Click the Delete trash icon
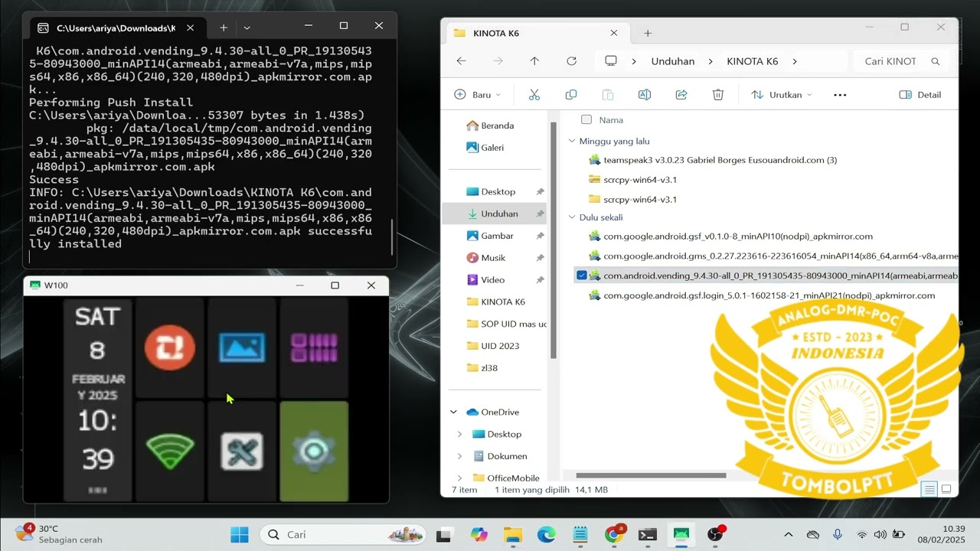 [x=718, y=95]
